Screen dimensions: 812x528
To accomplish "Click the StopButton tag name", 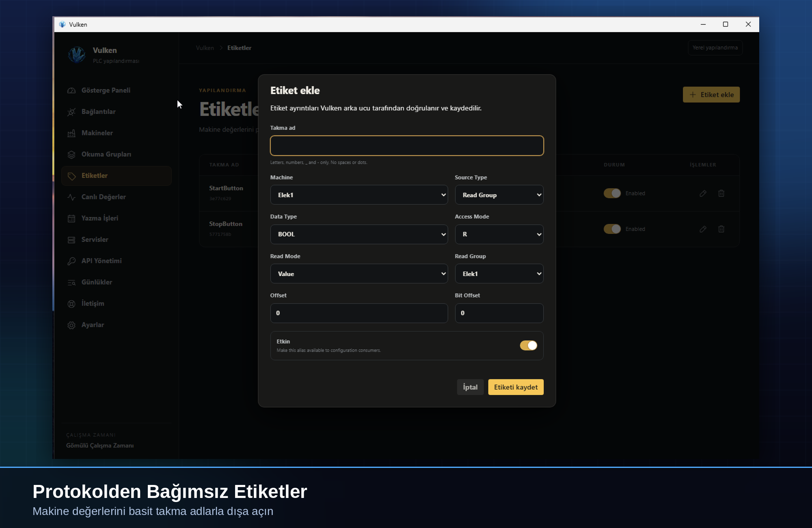I will click(x=226, y=224).
